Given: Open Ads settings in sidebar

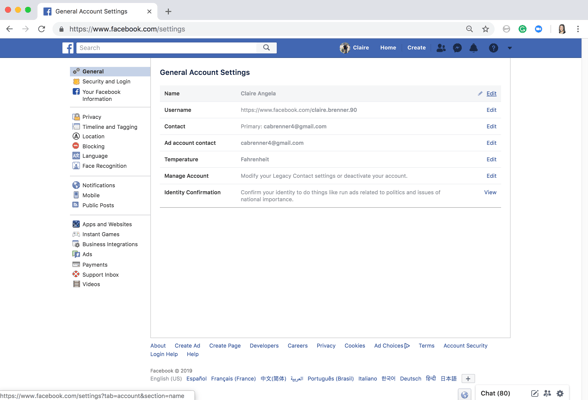Looking at the screenshot, I should 87,254.
